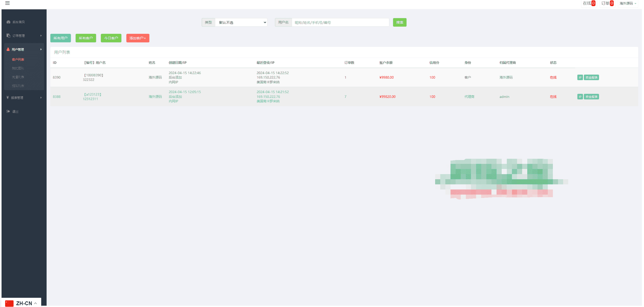Open 资金报表 for user 8390

tap(591, 78)
